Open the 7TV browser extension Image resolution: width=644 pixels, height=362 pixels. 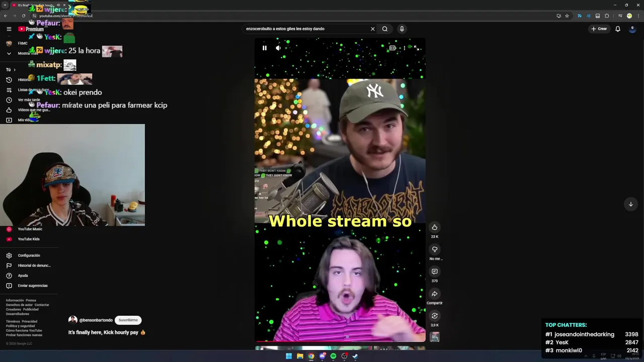point(579,16)
